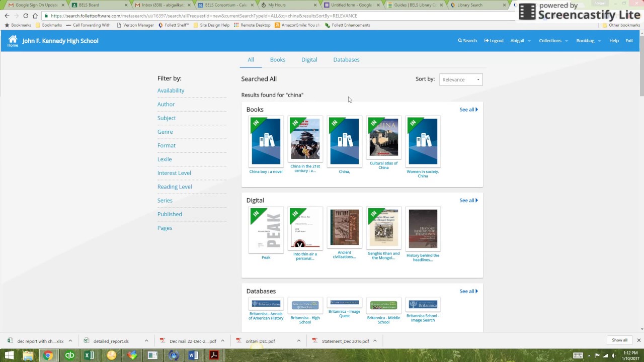The width and height of the screenshot is (644, 362).
Task: Open the Peak digital book cover
Action: (266, 230)
